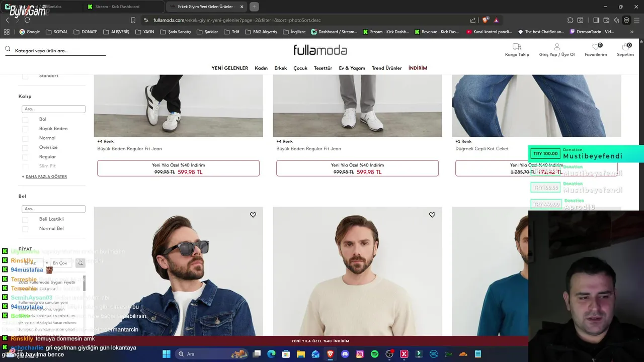644x362 pixels.
Task: Open Discord from the taskbar
Action: tap(345, 354)
